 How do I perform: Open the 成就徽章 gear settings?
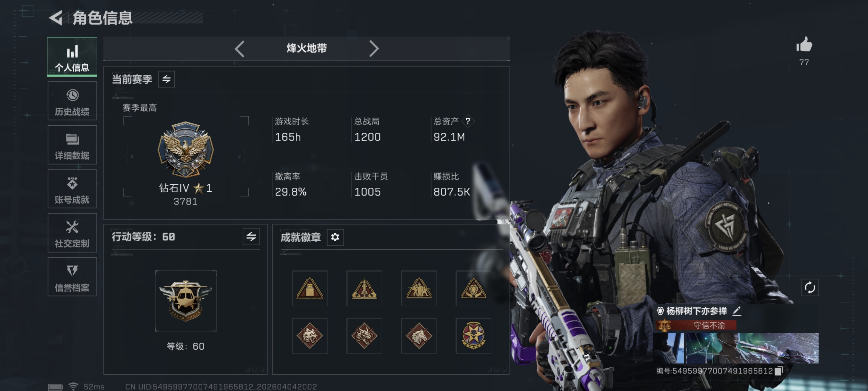point(335,237)
